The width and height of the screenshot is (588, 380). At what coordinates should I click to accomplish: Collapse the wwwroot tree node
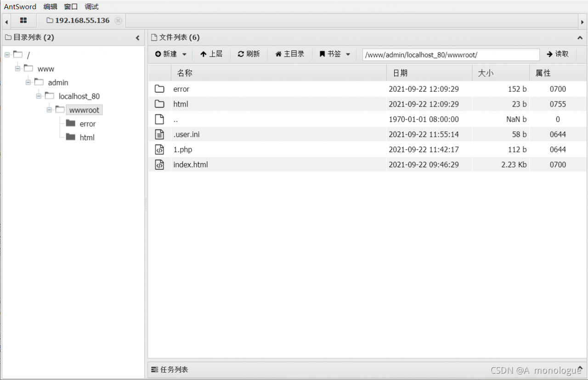pos(50,110)
